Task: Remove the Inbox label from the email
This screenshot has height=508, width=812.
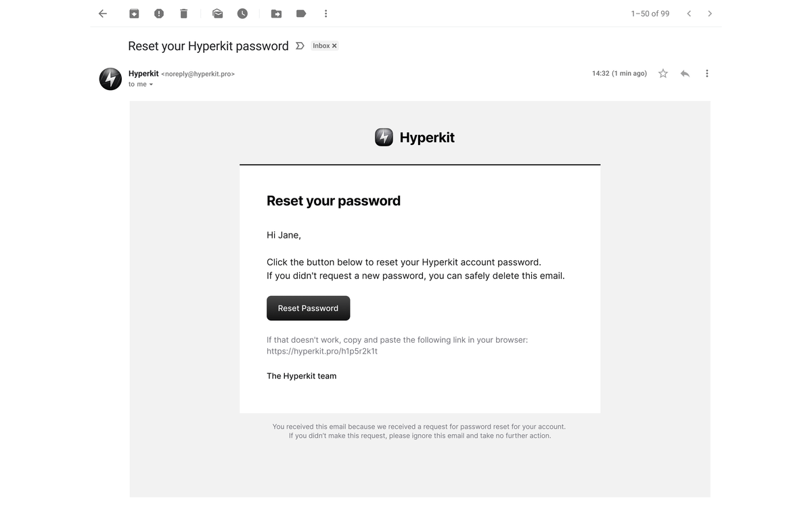Action: pos(334,46)
